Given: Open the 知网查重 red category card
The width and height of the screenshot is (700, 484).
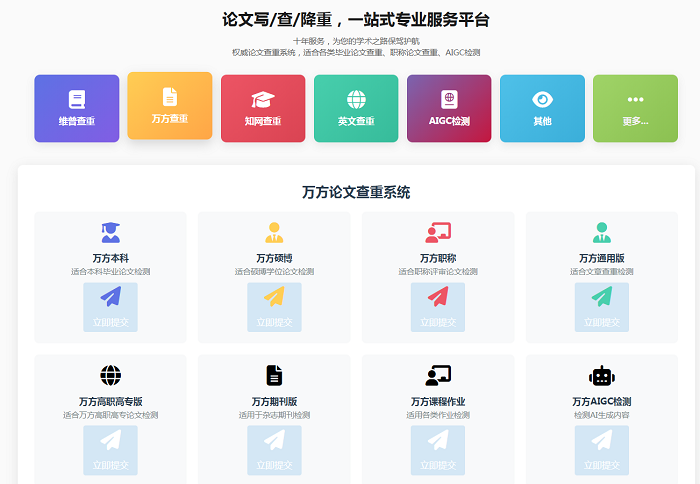Looking at the screenshot, I should 263,108.
